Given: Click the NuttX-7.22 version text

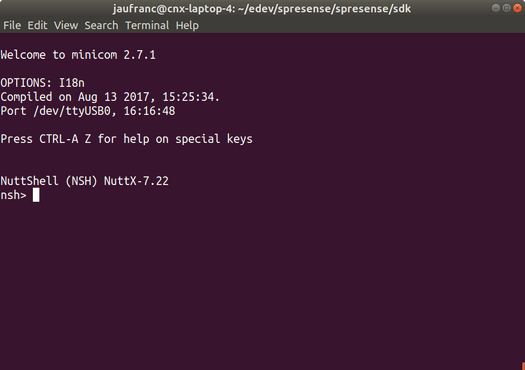Looking at the screenshot, I should 136,181.
